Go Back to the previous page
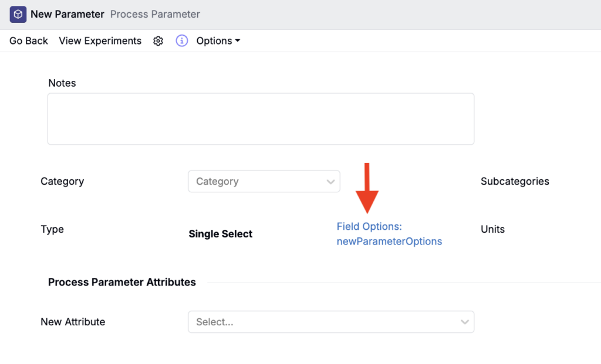 pos(29,41)
